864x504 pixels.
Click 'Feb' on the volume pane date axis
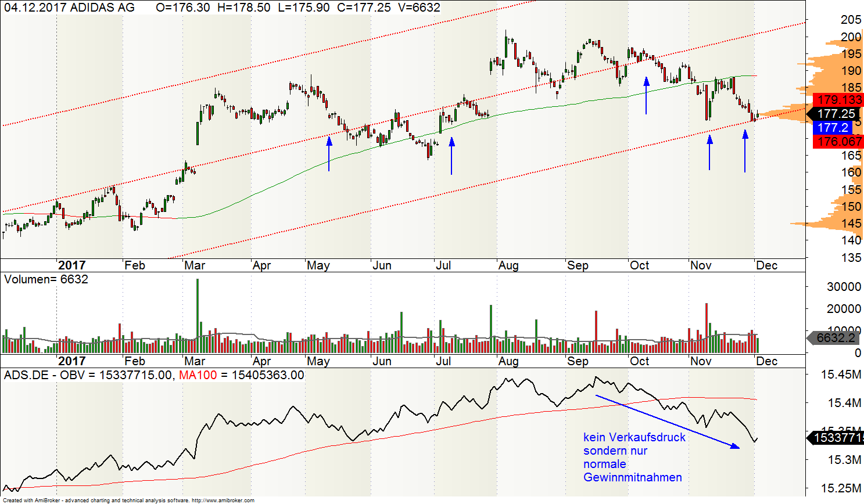(x=134, y=361)
